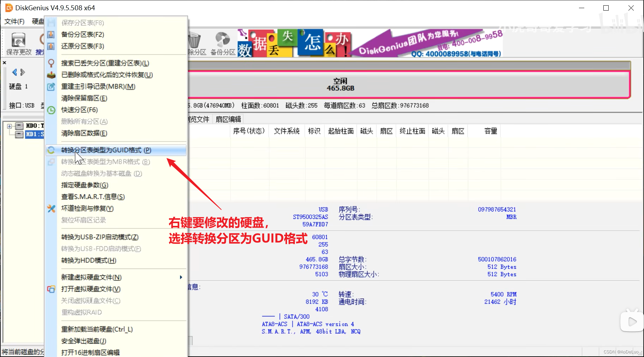Image resolution: width=644 pixels, height=357 pixels.
Task: Expand the HD0 disk tree node
Action: (10, 126)
